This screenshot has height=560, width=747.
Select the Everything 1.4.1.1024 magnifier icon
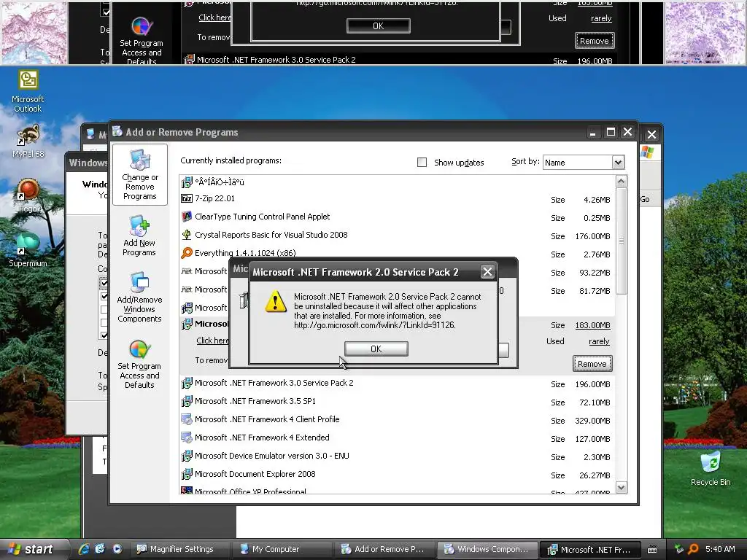click(x=187, y=253)
